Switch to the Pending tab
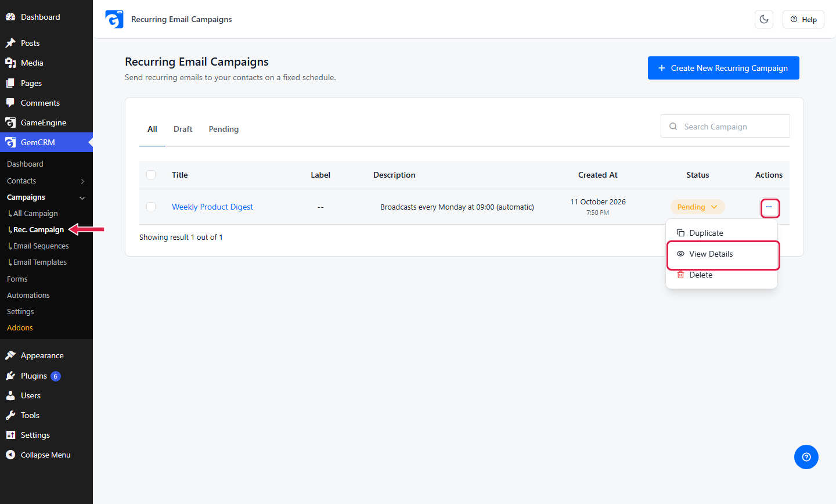 224,129
